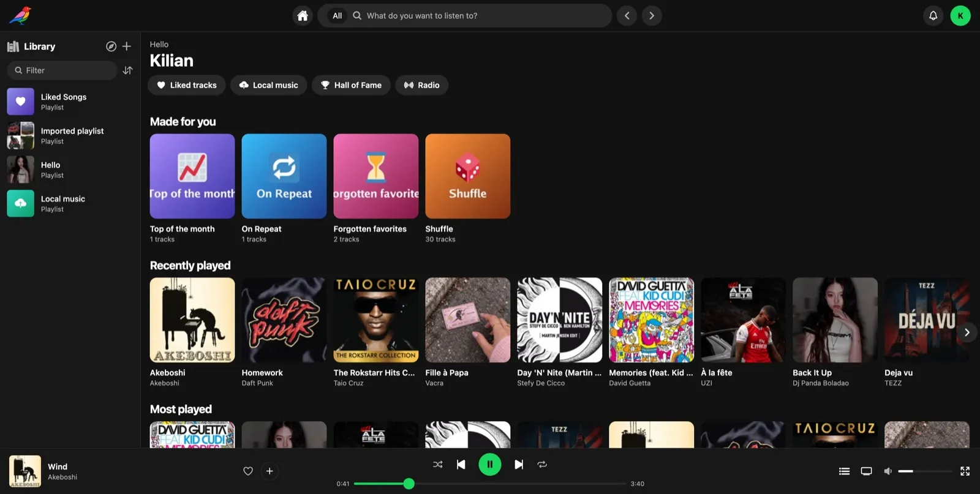
Task: Open the devices/cast screen icon
Action: (x=866, y=471)
